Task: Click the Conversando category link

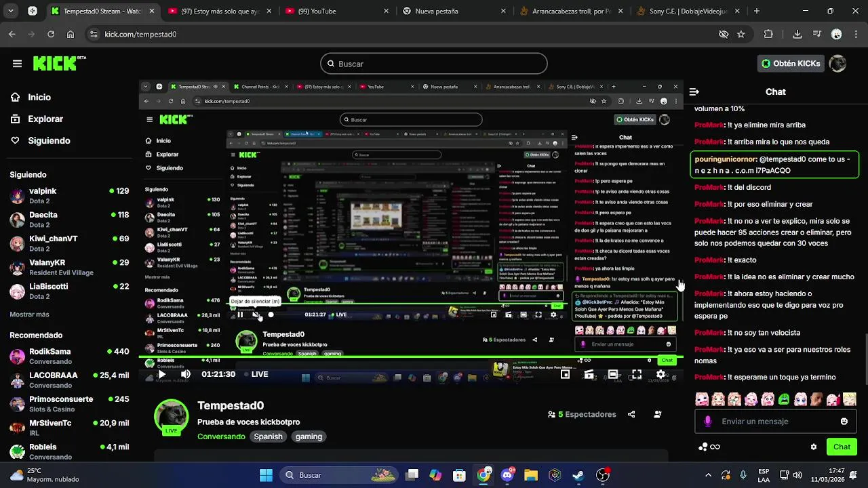Action: pos(221,436)
